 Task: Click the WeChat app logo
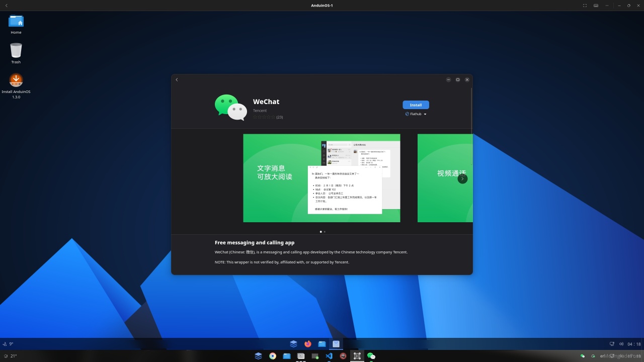click(231, 107)
